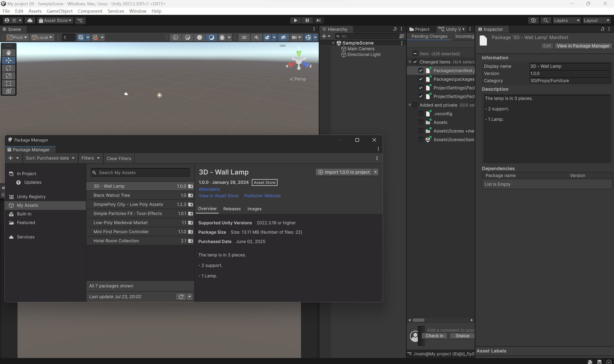Click View in Package Manager button
Viewport: 614px width, 364px height.
[583, 46]
